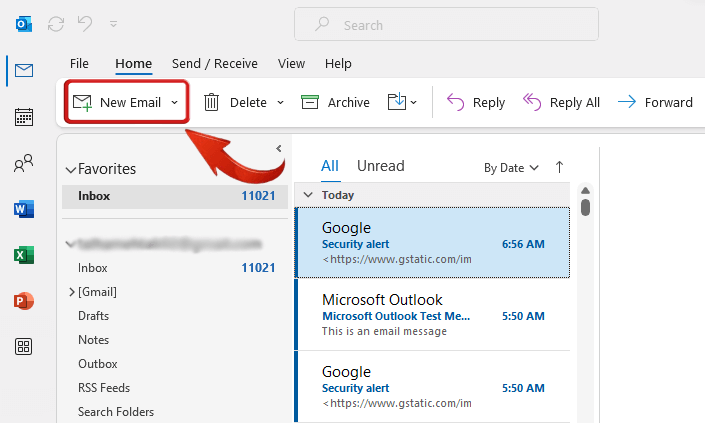705x423 pixels.
Task: Open the Customize Quick Access Toolbar dropdown
Action: 113,24
